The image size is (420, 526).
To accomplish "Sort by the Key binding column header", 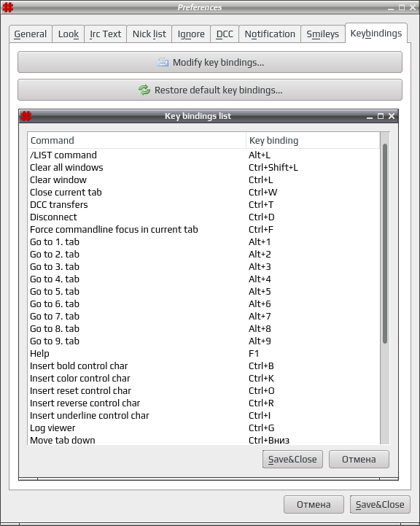I will [313, 140].
